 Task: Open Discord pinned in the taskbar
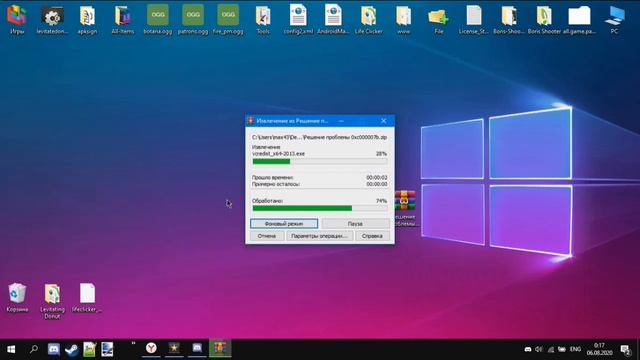tap(53, 349)
